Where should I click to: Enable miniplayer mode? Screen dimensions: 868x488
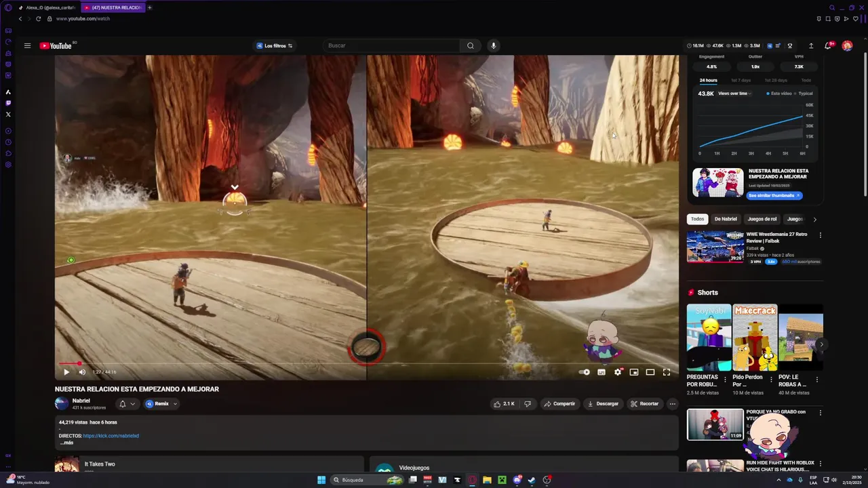click(x=634, y=372)
